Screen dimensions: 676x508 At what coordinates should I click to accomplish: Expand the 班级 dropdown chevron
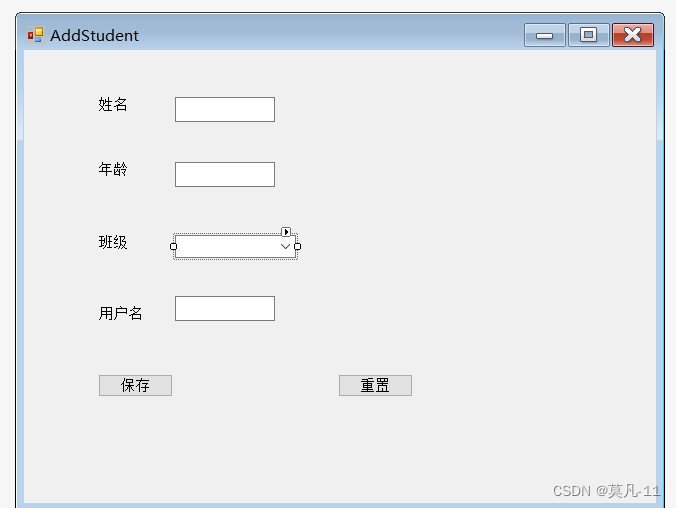(285, 247)
